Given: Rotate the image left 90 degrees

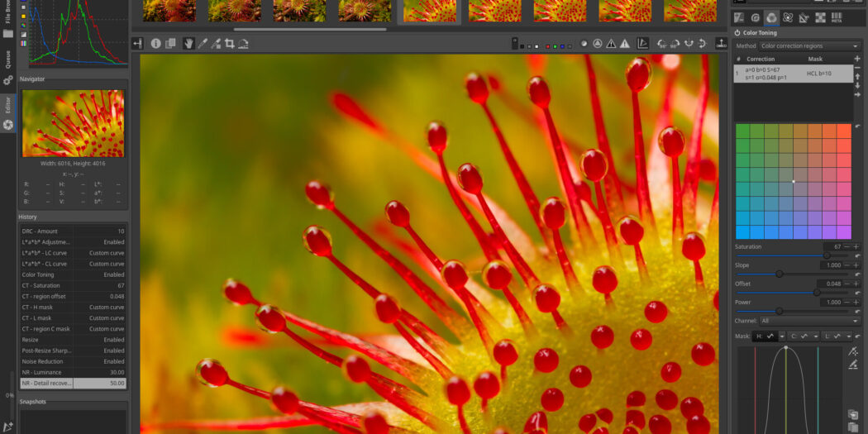Looking at the screenshot, I should (x=662, y=43).
